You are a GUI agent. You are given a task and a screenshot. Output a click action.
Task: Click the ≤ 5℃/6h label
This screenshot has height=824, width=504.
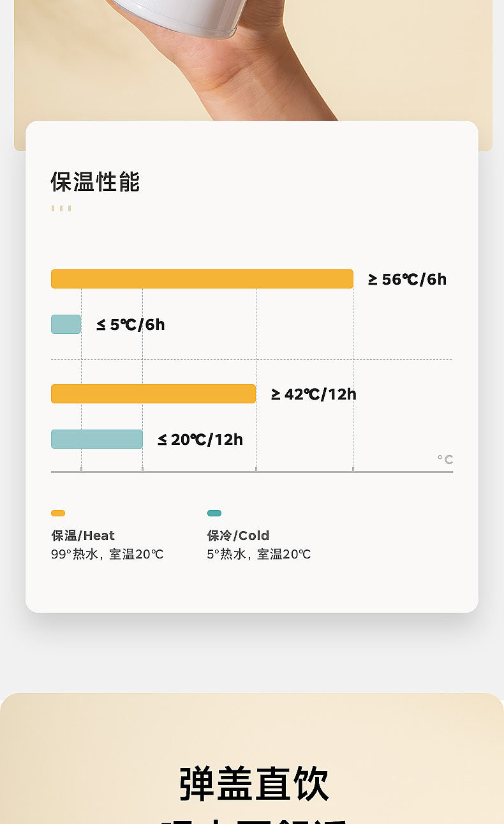coord(131,325)
